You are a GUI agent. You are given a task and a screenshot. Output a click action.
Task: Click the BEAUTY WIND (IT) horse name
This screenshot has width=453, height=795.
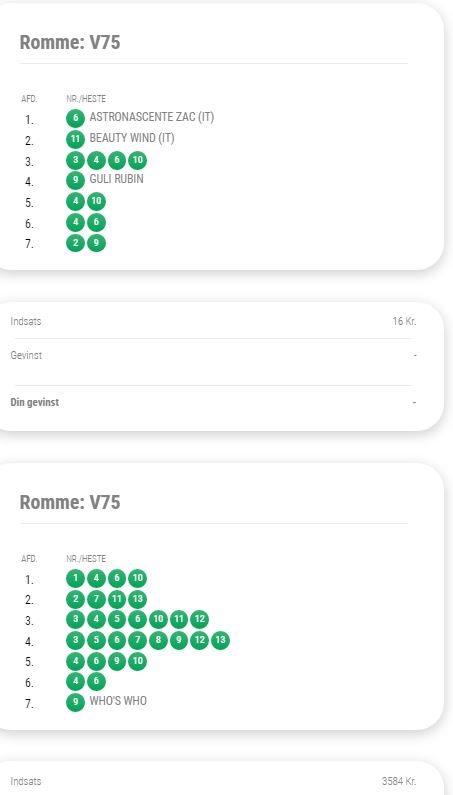(132, 138)
